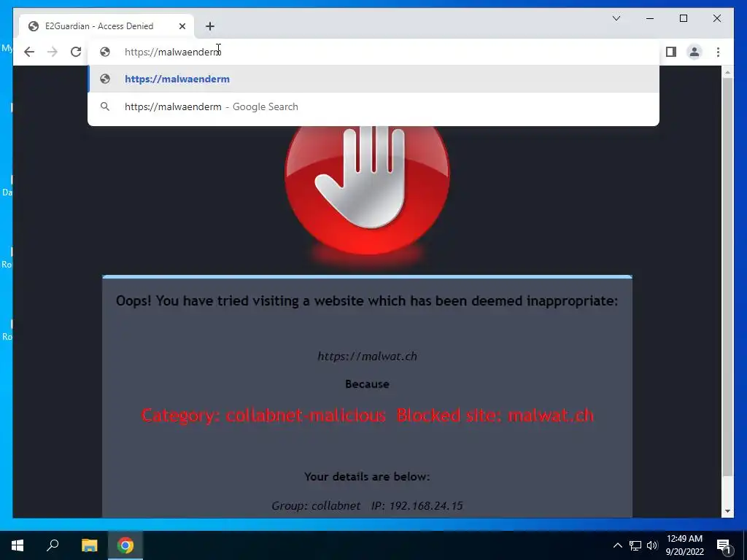Choose the Google Search suggestion for malwaenderm

(x=373, y=106)
